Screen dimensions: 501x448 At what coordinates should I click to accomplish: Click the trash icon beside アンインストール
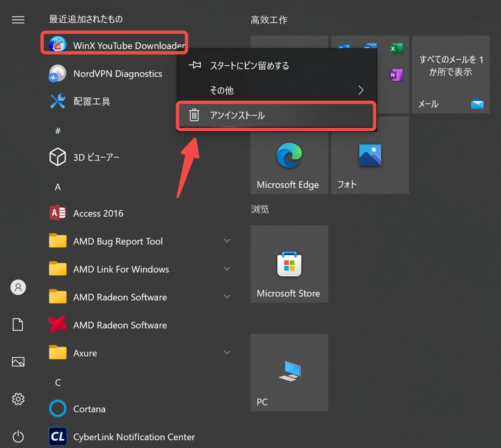pyautogui.click(x=194, y=115)
